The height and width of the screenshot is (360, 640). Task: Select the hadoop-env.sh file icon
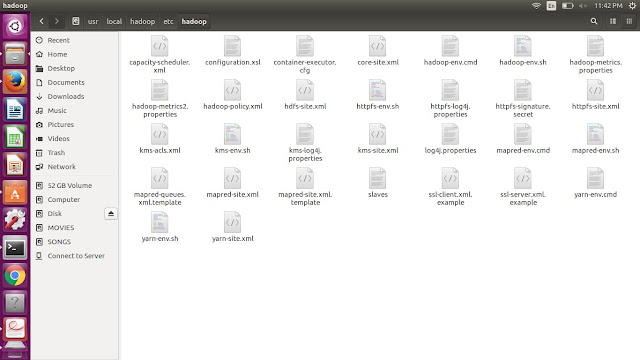[x=523, y=46]
